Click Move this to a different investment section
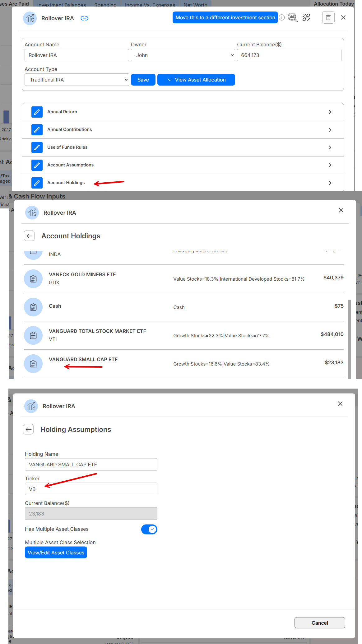This screenshot has height=644, width=362. [x=225, y=17]
